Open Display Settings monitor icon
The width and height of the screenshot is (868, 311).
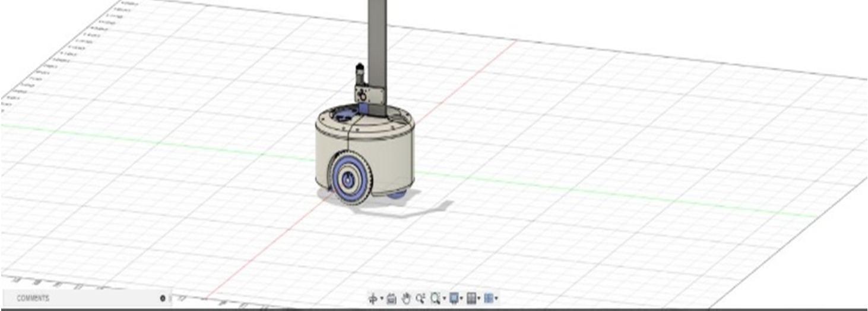[454, 299]
